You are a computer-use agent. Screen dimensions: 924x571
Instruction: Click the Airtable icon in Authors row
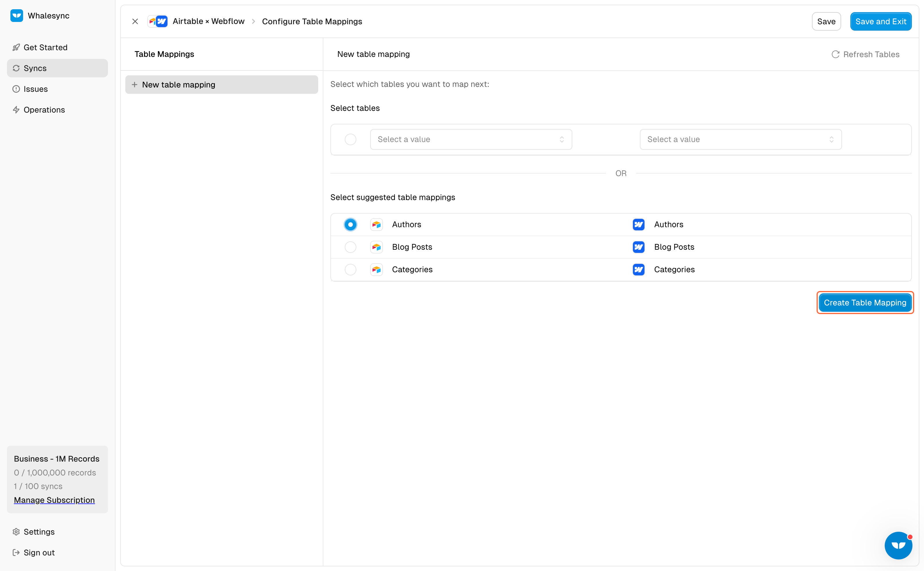pos(376,224)
